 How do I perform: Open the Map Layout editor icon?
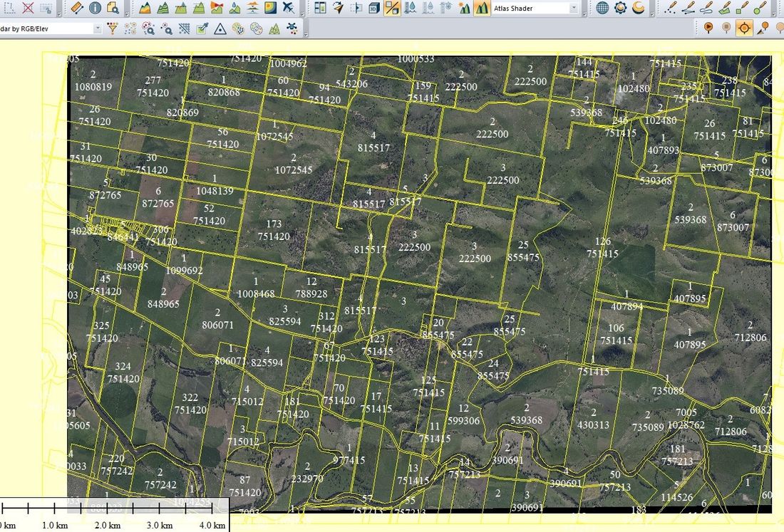pyautogui.click(x=320, y=8)
